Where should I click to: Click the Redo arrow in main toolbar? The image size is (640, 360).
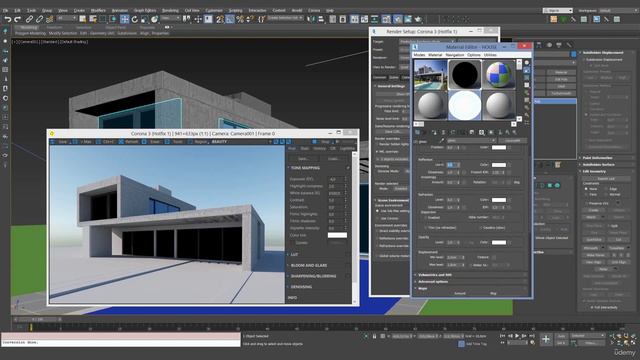(17, 19)
